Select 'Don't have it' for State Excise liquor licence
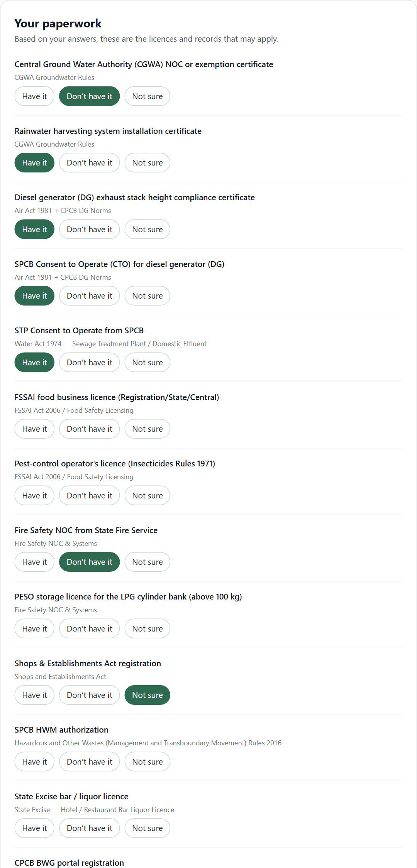417x868 pixels. coord(89,828)
